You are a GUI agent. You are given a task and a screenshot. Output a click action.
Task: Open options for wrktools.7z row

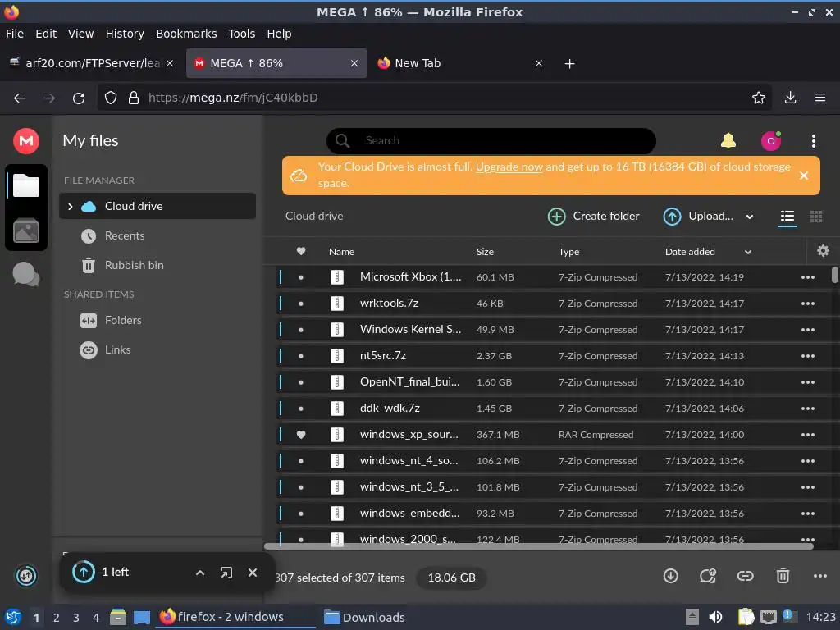click(808, 304)
